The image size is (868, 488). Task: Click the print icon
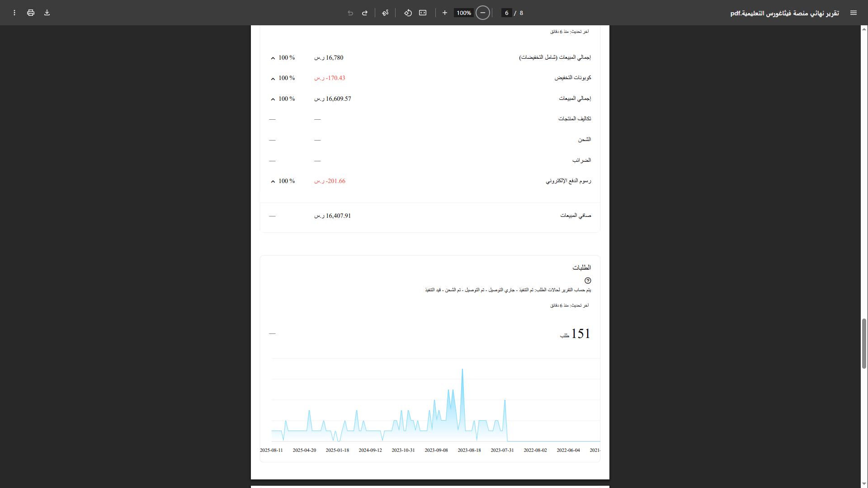coord(31,13)
